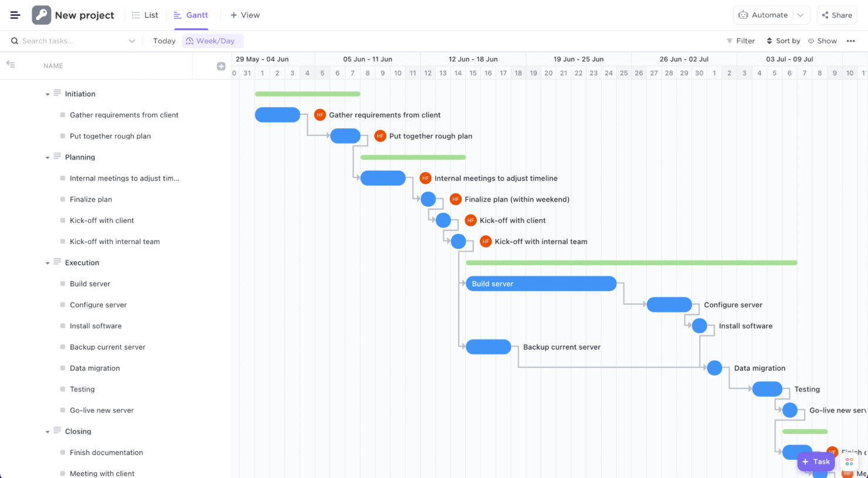Image resolution: width=868 pixels, height=478 pixels.
Task: Click the 19 Jun - 25 Jun week header
Action: (x=578, y=59)
